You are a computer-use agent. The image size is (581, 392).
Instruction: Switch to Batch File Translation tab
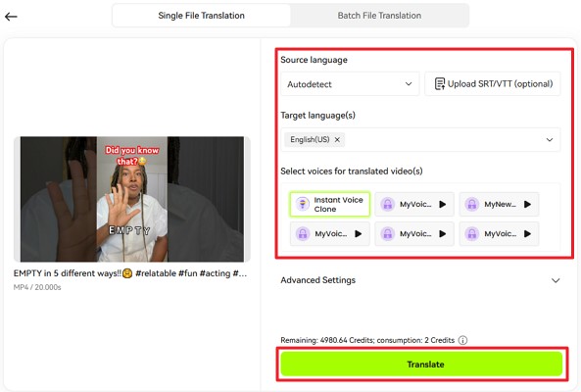pyautogui.click(x=379, y=16)
